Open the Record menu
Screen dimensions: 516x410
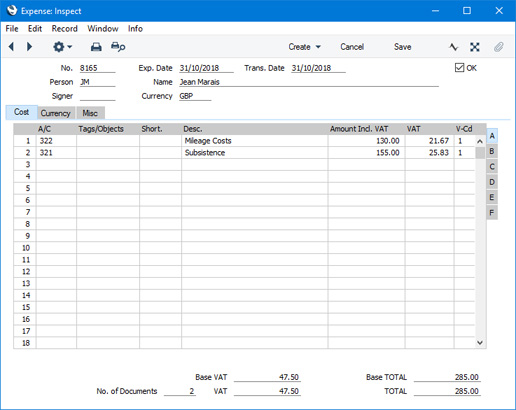coord(65,29)
